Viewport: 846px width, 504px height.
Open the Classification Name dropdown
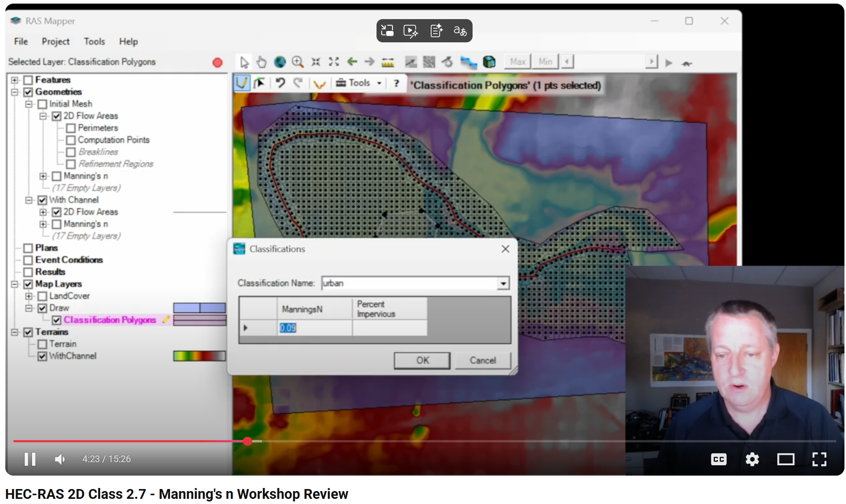click(503, 283)
